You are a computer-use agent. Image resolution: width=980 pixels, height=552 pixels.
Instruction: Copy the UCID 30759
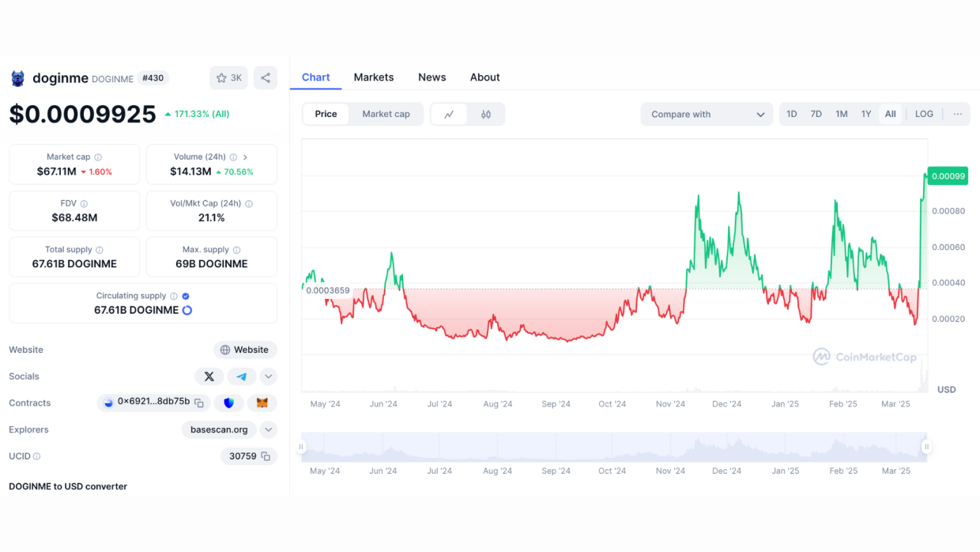[266, 456]
